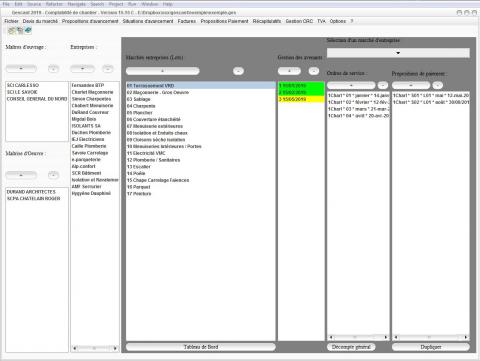Open the Factures menu
Image resolution: width=480 pixels, height=361 pixels.
click(x=187, y=21)
